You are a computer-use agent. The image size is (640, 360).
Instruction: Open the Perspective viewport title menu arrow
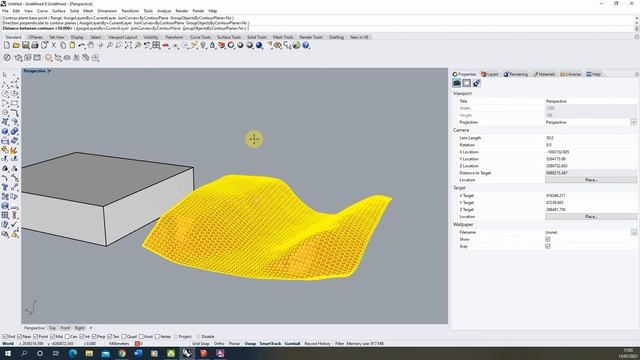click(50, 71)
